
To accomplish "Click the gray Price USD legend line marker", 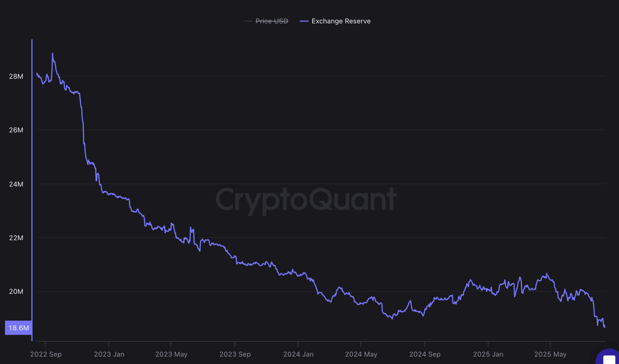I will tap(248, 21).
